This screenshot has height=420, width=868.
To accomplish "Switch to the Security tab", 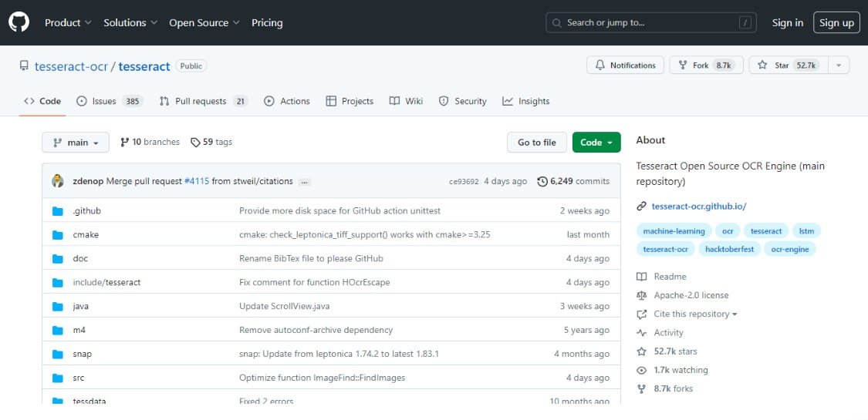I will pyautogui.click(x=463, y=101).
